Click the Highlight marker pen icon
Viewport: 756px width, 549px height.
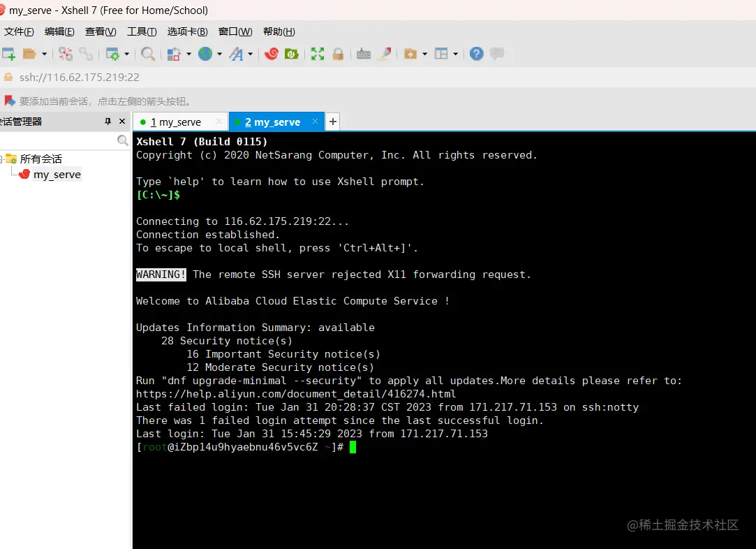(x=384, y=54)
